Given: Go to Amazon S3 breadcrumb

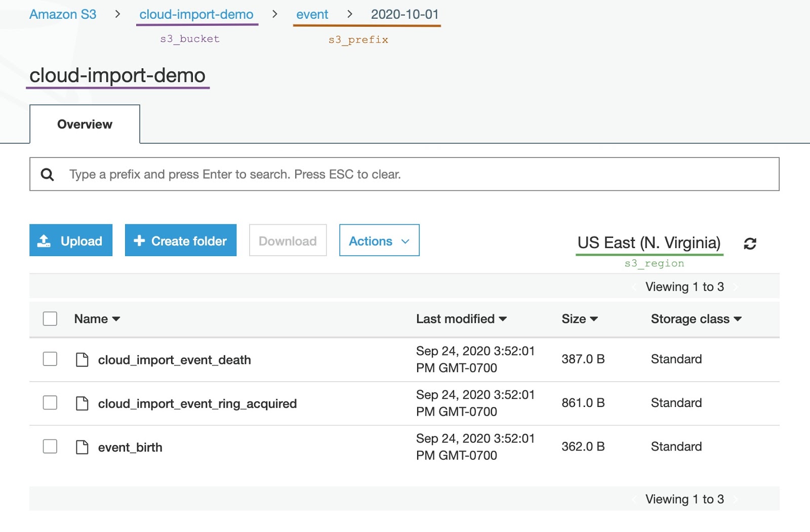Looking at the screenshot, I should pos(63,14).
